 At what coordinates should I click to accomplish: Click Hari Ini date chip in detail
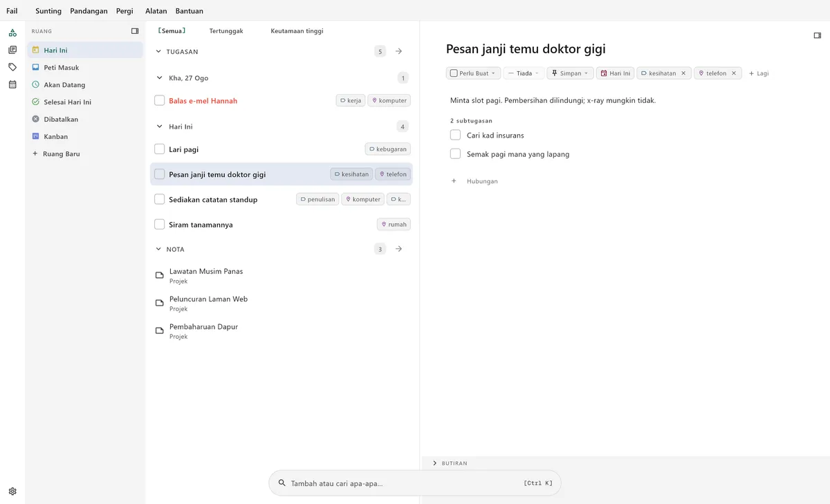615,73
